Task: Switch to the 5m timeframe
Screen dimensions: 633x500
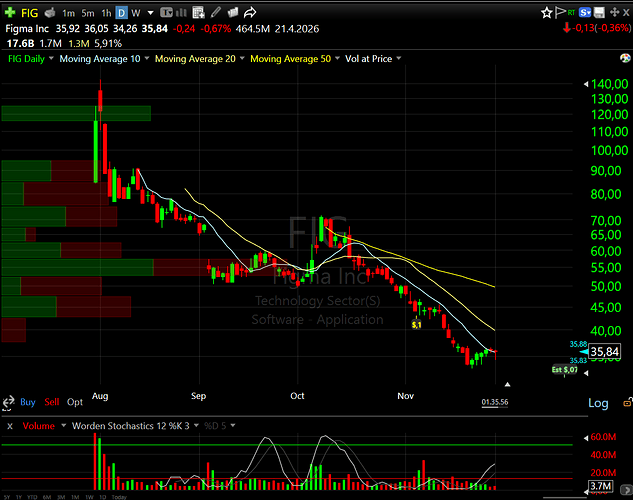Action: [88, 13]
